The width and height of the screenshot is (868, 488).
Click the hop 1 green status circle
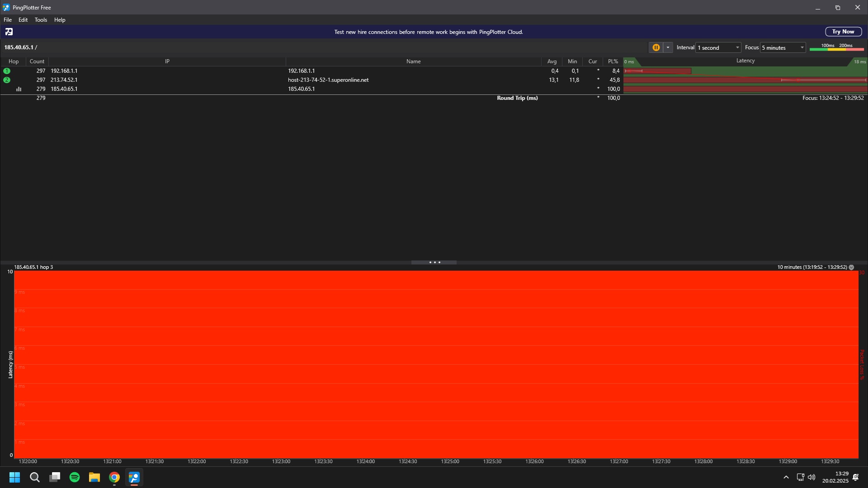[x=7, y=71]
